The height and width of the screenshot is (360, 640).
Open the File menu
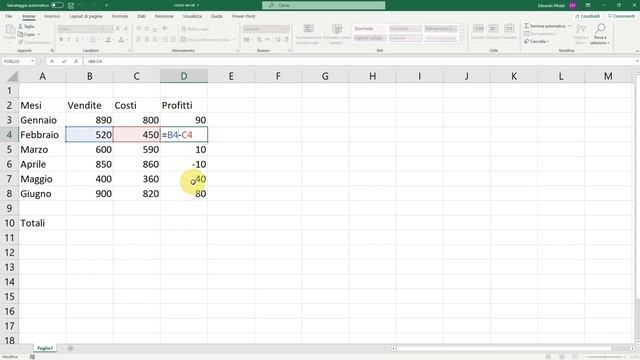(x=9, y=16)
